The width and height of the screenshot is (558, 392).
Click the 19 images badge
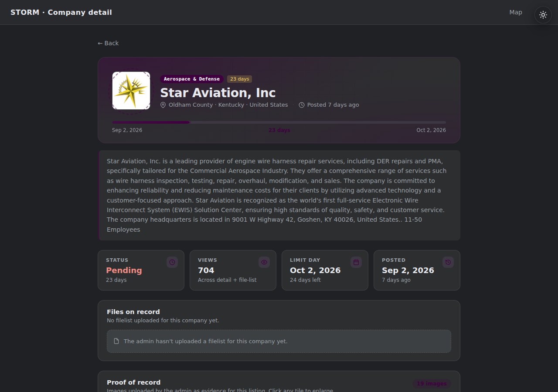[432, 384]
